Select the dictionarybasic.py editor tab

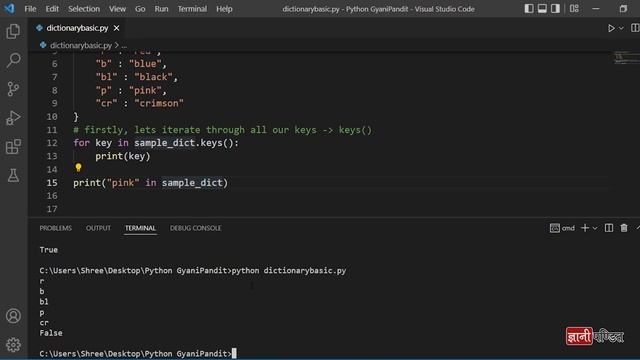coord(77,28)
